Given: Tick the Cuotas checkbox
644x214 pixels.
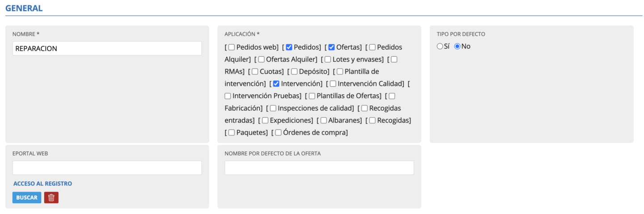Looking at the screenshot, I should click(255, 71).
